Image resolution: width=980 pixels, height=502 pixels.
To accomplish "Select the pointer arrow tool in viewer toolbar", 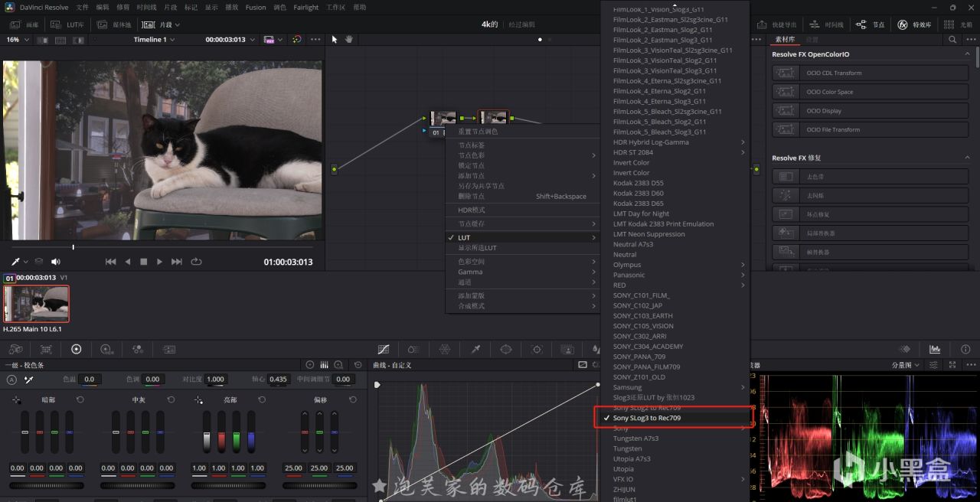I will click(334, 39).
